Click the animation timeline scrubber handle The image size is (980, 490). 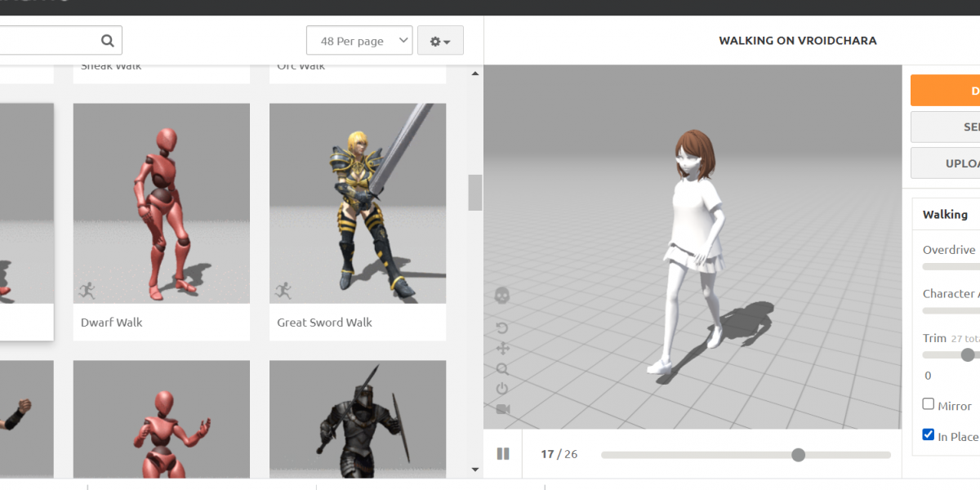coord(798,455)
